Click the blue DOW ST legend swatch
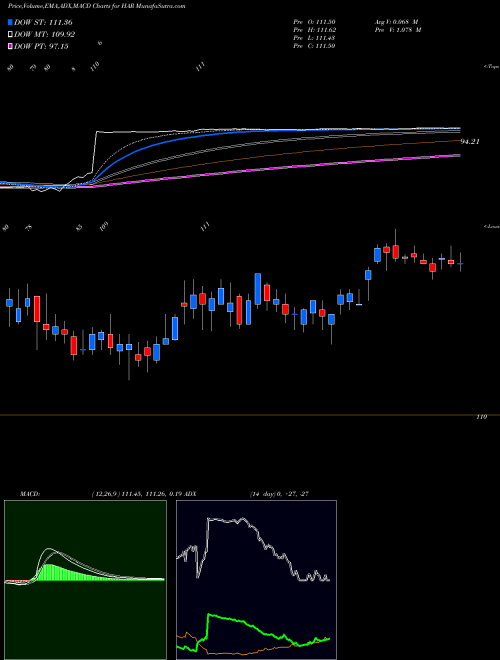 click(x=11, y=23)
